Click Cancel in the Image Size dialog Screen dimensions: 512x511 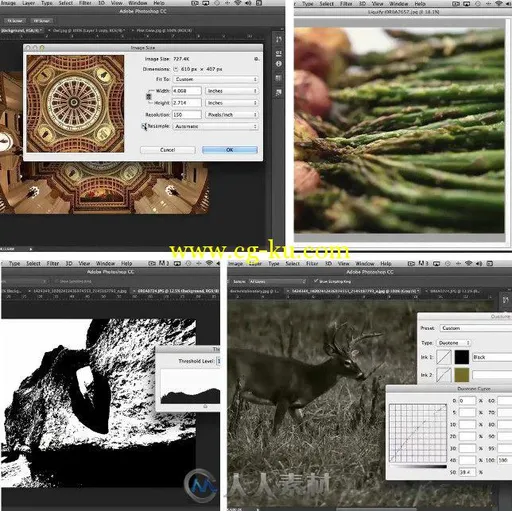[x=168, y=150]
